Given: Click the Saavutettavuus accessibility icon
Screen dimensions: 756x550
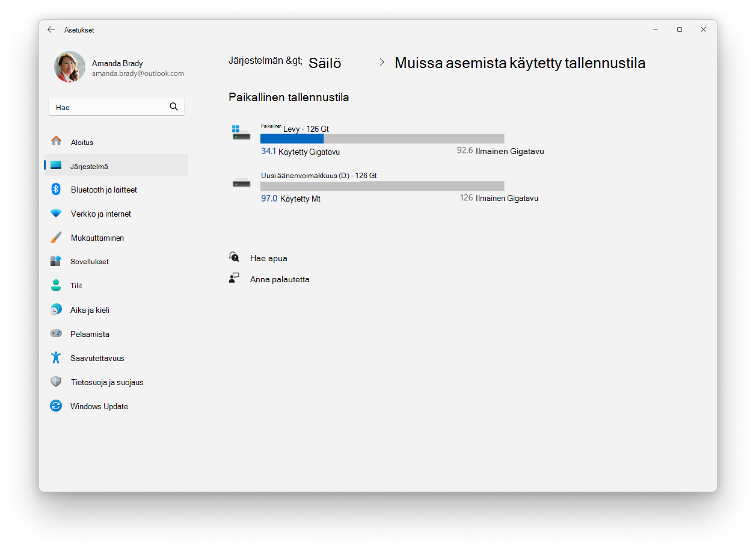Looking at the screenshot, I should [56, 357].
